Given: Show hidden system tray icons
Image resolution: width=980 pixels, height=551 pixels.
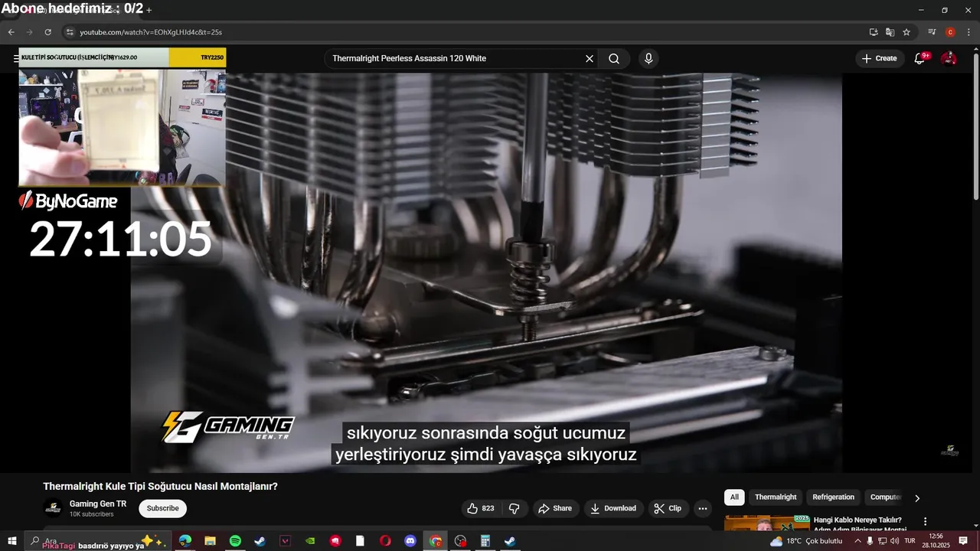Looking at the screenshot, I should [857, 541].
